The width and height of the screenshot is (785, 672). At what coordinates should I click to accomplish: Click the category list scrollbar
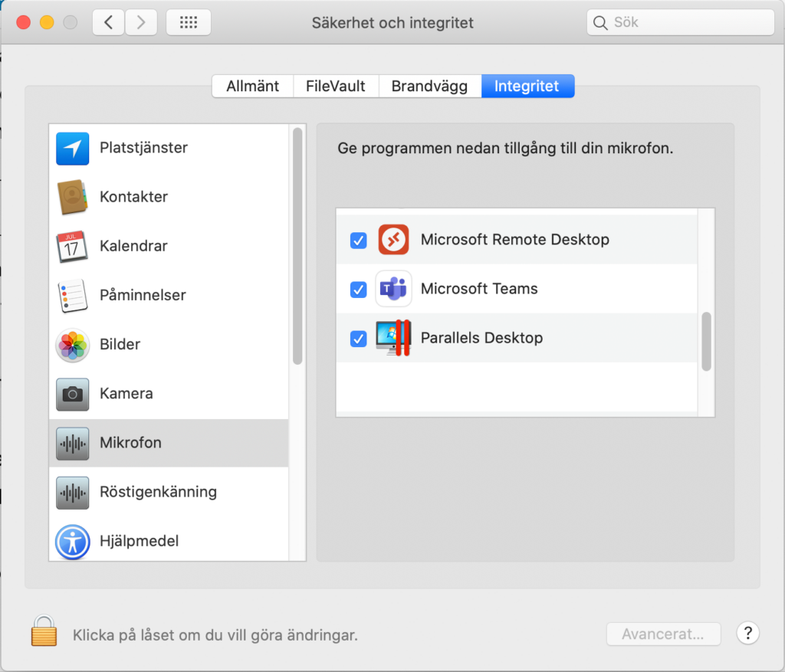coord(297,246)
